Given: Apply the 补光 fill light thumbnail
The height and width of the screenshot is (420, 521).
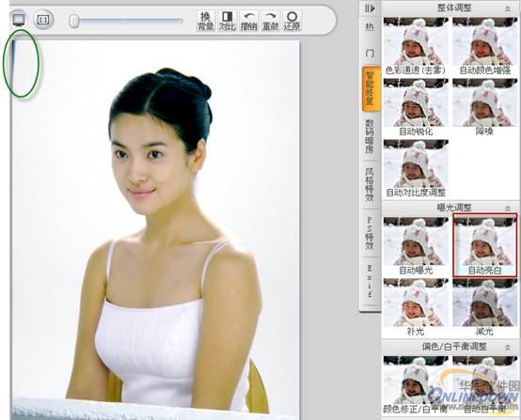Looking at the screenshot, I should click(x=416, y=307).
